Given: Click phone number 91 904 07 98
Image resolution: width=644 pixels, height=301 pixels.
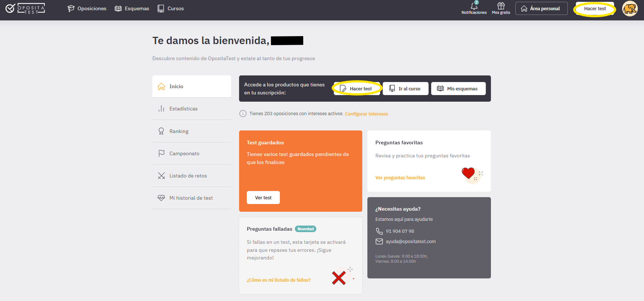Looking at the screenshot, I should coord(400,231).
